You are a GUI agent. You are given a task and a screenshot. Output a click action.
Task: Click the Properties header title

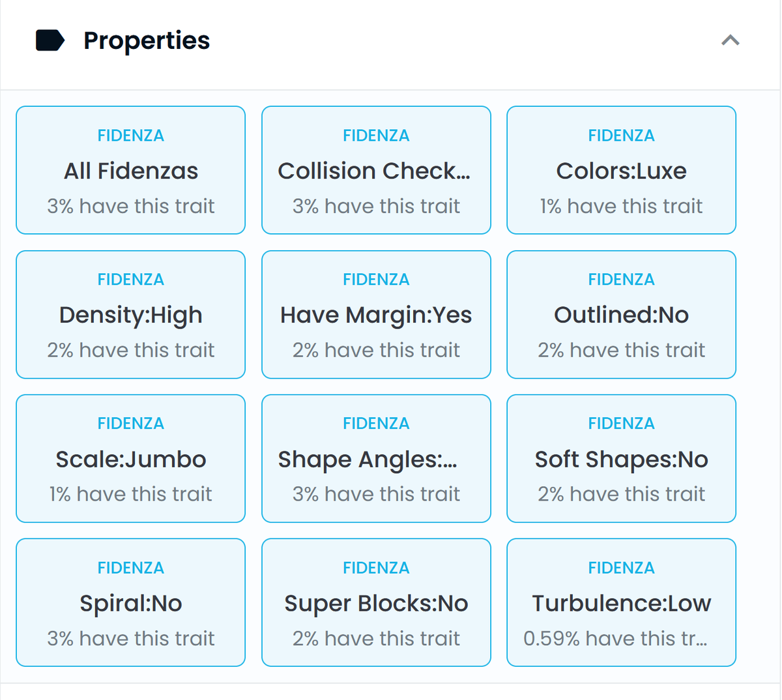147,40
